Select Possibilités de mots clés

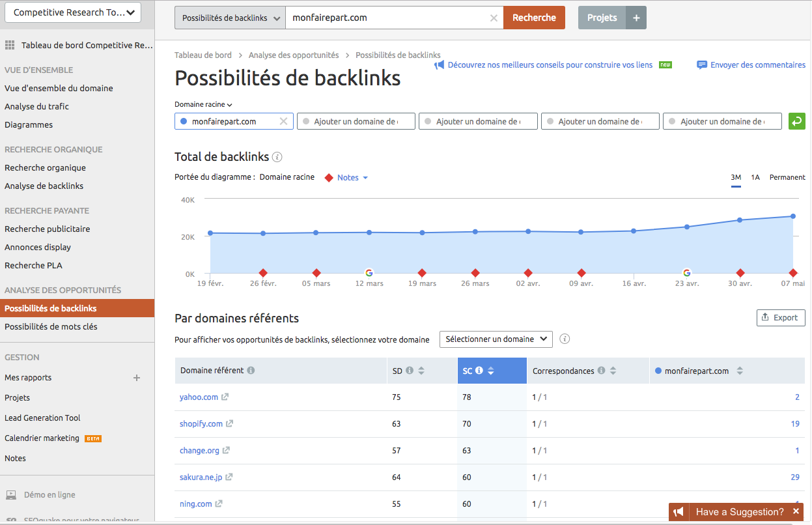[x=51, y=327]
